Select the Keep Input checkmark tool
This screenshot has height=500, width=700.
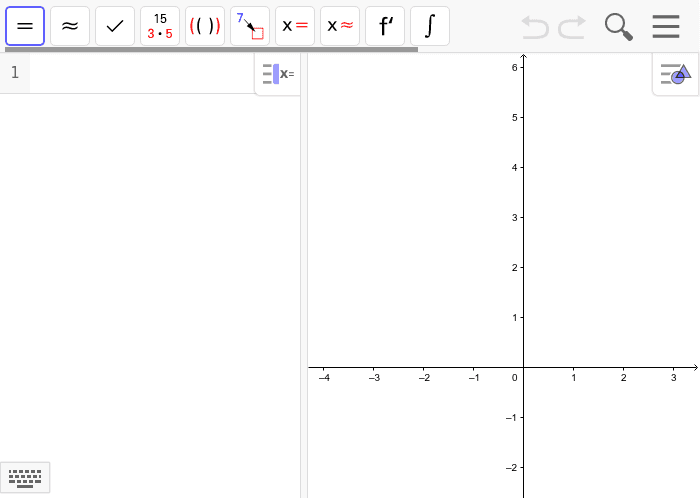(x=115, y=26)
